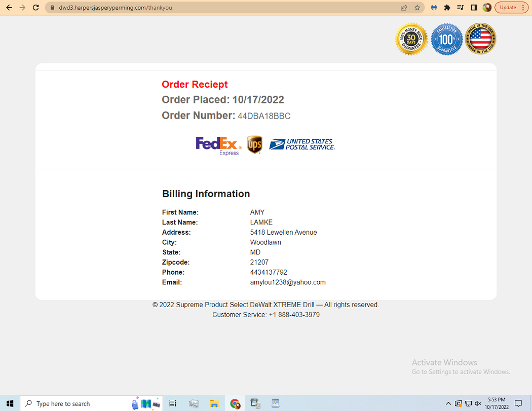Viewport: 532px width, 411px height.
Task: Select the United States Postal Service logo
Action: point(301,144)
